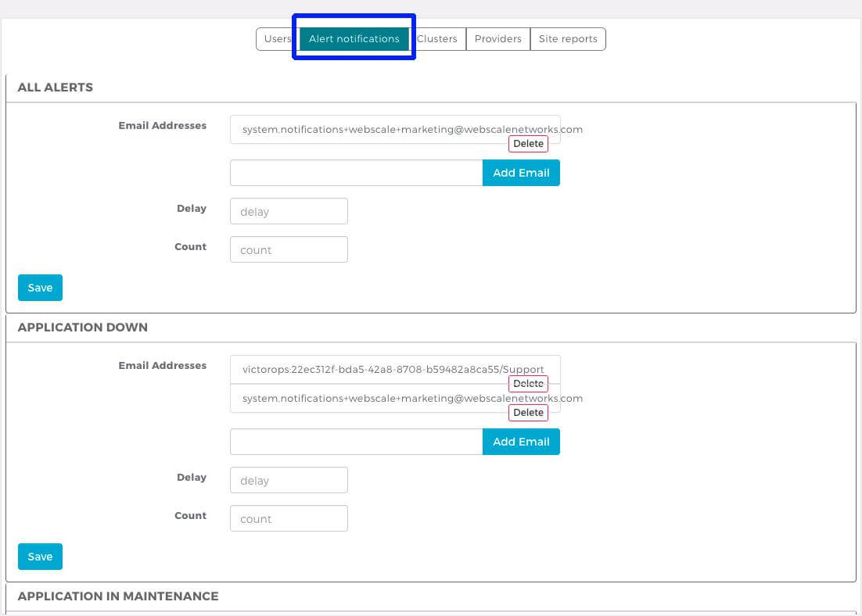Delete the victorops address in Application Down
Viewport: 862px width, 616px height.
pyautogui.click(x=528, y=384)
